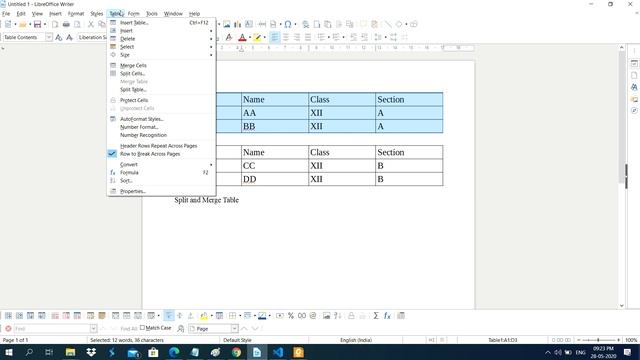Open the sidebar Gallery deck icon
The height and width of the screenshot is (360, 640).
click(634, 99)
